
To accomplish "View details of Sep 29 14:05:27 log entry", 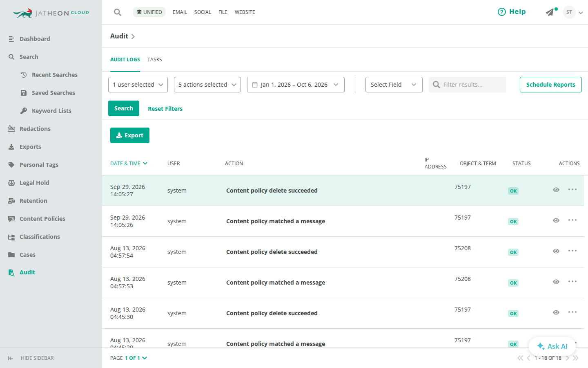I will (x=556, y=190).
